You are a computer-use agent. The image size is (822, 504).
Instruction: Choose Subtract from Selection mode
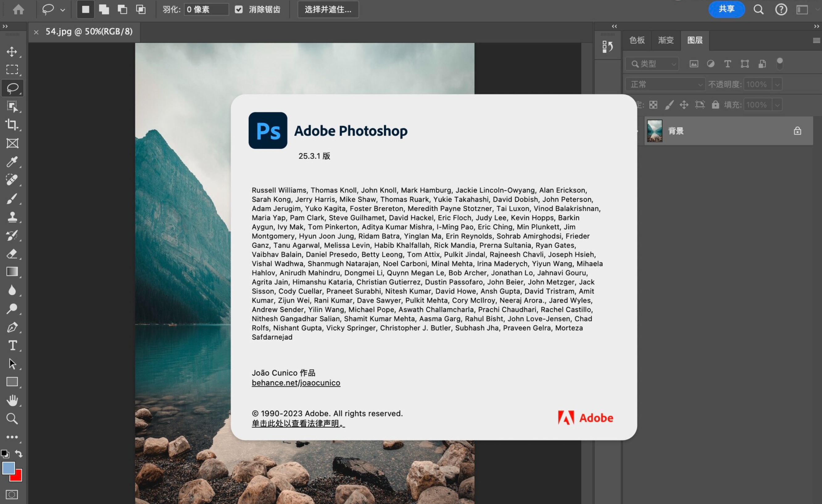pyautogui.click(x=122, y=9)
